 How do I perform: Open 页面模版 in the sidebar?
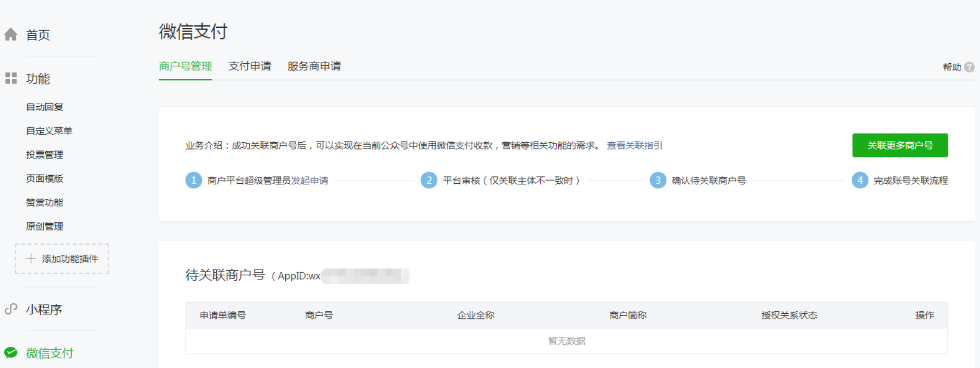point(45,178)
